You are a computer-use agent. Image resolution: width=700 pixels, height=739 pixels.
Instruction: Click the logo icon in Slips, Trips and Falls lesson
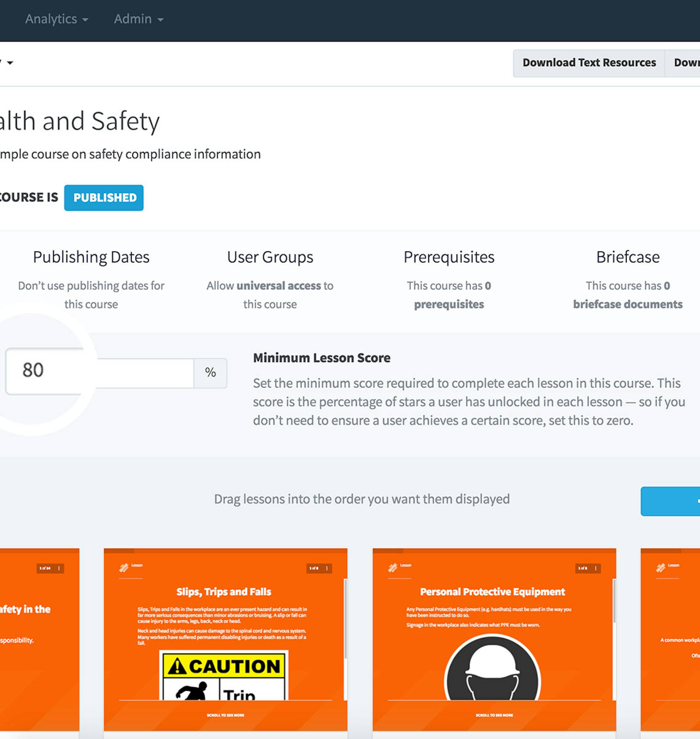[124, 568]
